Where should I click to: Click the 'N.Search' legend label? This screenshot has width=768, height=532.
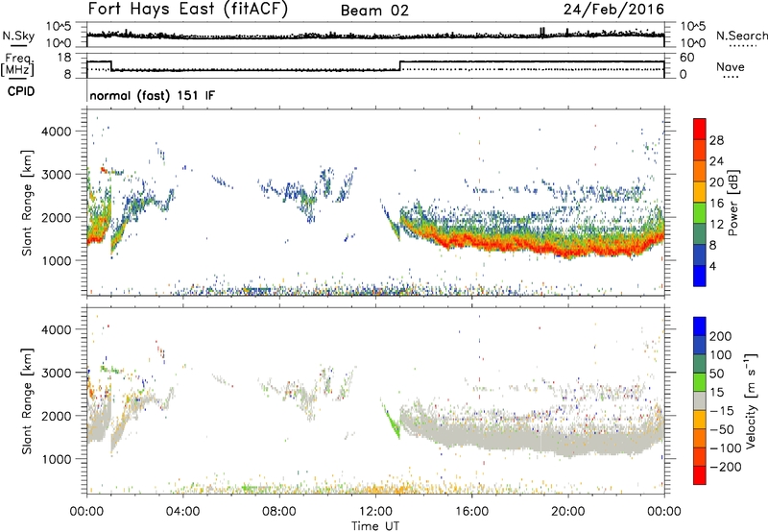[x=741, y=36]
